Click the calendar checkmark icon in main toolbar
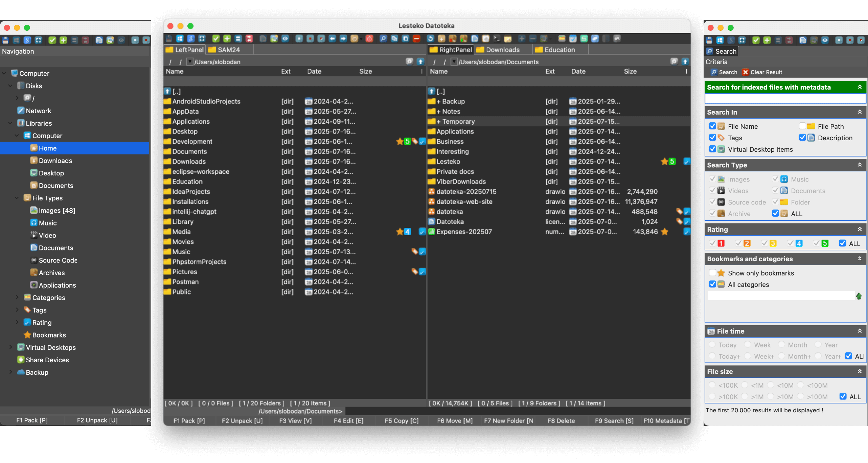Screen dimensions: 868x463 573,39
